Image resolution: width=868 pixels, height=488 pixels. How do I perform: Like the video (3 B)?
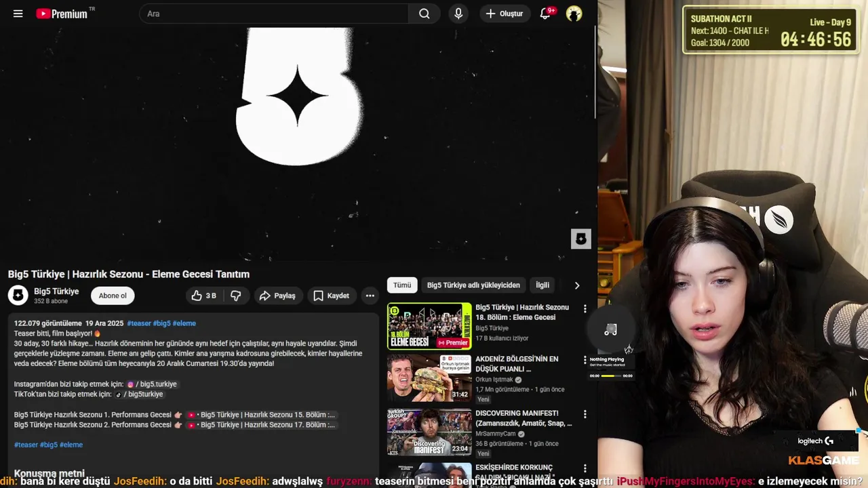[204, 296]
